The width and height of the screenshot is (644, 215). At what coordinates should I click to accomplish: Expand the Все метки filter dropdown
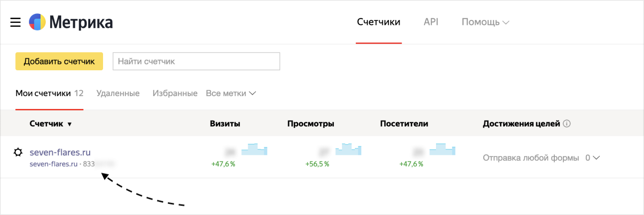click(231, 93)
